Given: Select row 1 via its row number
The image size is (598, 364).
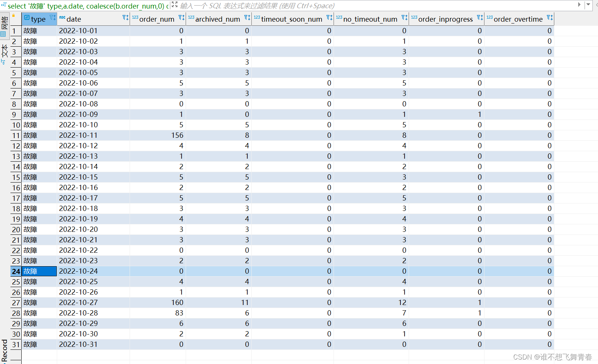Looking at the screenshot, I should click(15, 31).
